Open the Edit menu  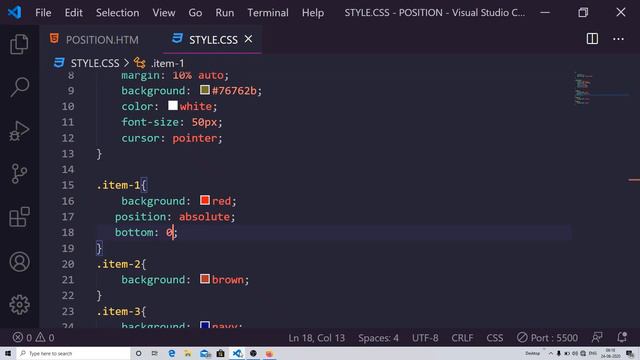tap(73, 13)
